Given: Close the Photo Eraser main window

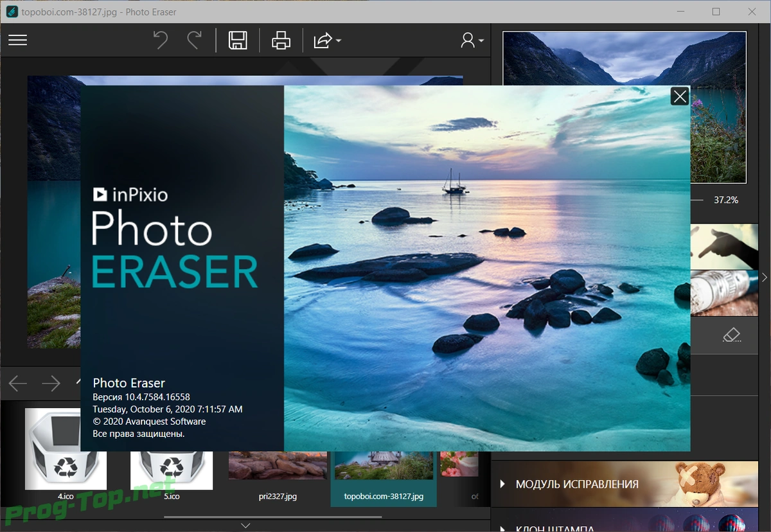Looking at the screenshot, I should [x=752, y=12].
